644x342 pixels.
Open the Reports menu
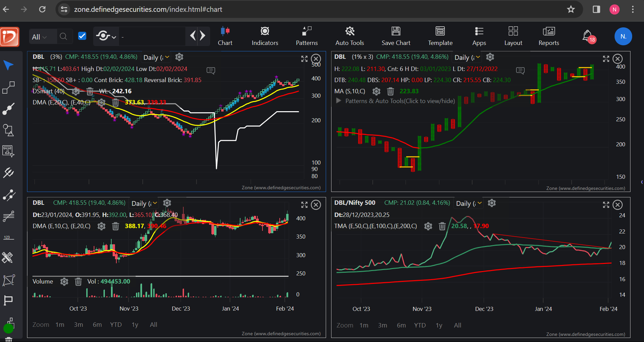549,36
